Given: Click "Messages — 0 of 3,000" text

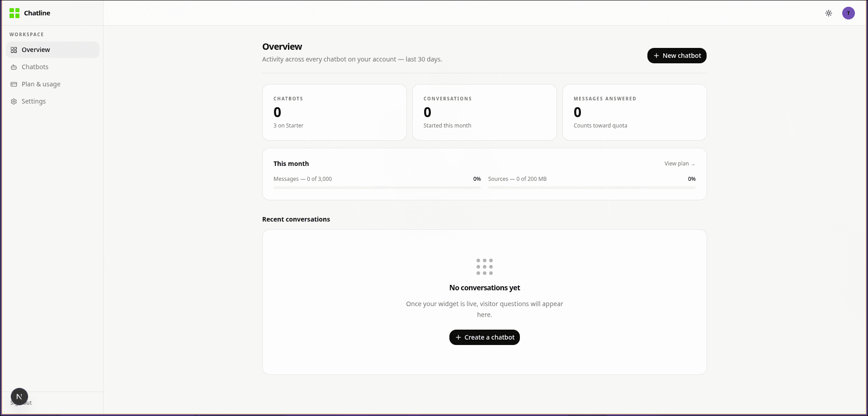Looking at the screenshot, I should tap(302, 179).
